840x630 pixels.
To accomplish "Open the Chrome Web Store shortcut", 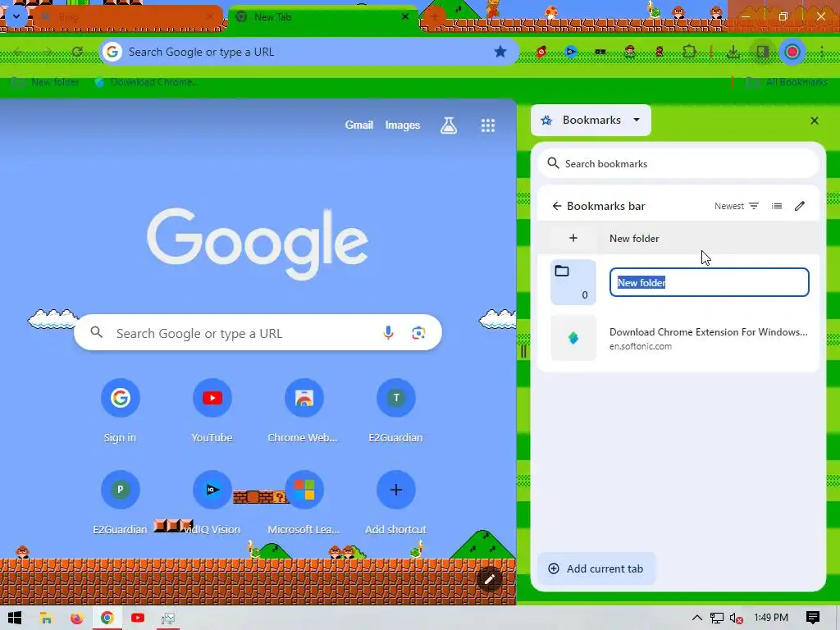I will pos(304,410).
